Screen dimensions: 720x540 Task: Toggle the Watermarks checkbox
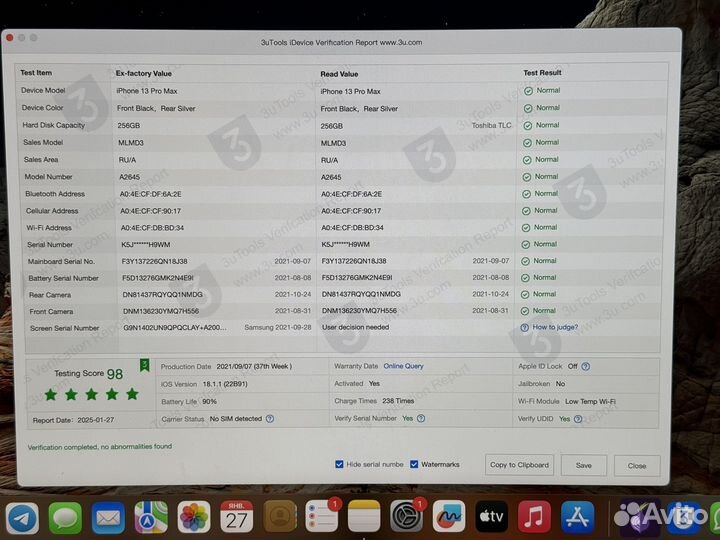(x=414, y=464)
